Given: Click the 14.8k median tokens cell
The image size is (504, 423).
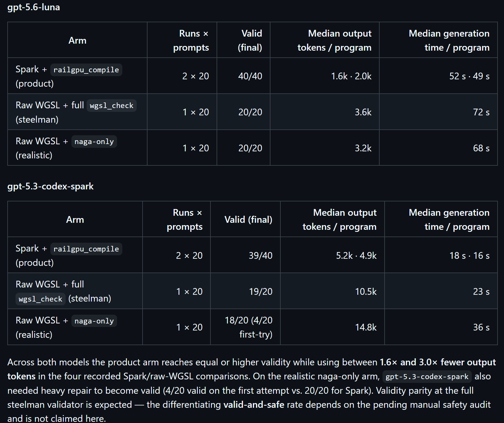Looking at the screenshot, I should coord(332,327).
